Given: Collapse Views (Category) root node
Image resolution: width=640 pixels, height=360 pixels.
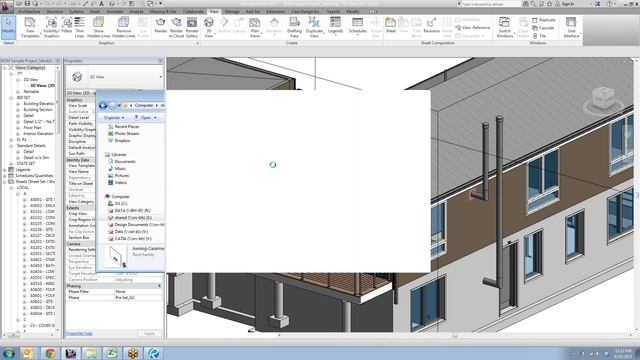Looking at the screenshot, I should (x=4, y=68).
